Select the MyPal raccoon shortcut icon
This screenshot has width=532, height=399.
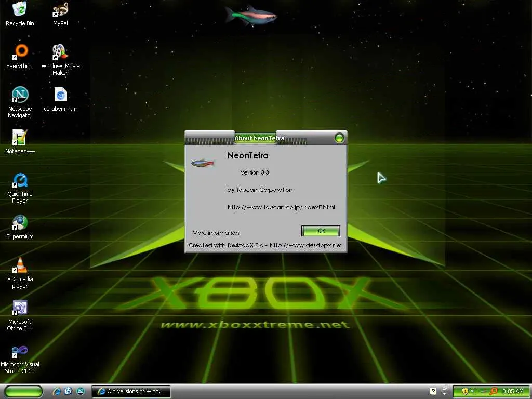pyautogui.click(x=60, y=9)
